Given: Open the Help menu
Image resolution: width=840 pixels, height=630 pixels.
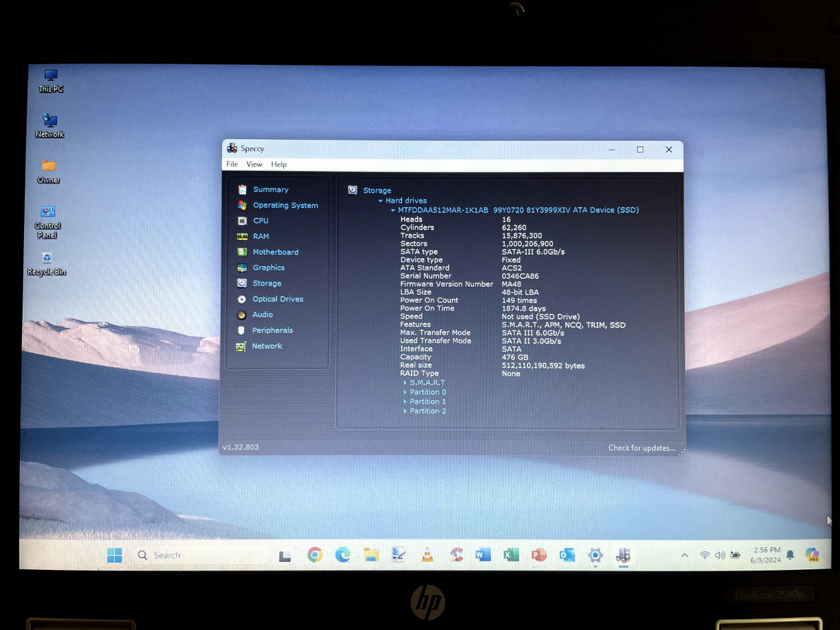Looking at the screenshot, I should point(279,164).
